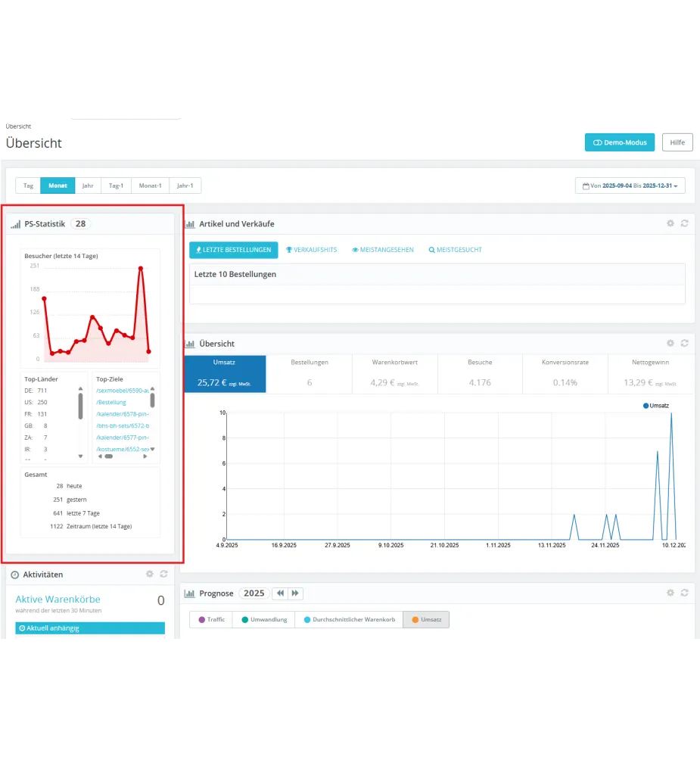
Task: Click the PS-Statistik chart icon
Action: point(15,224)
